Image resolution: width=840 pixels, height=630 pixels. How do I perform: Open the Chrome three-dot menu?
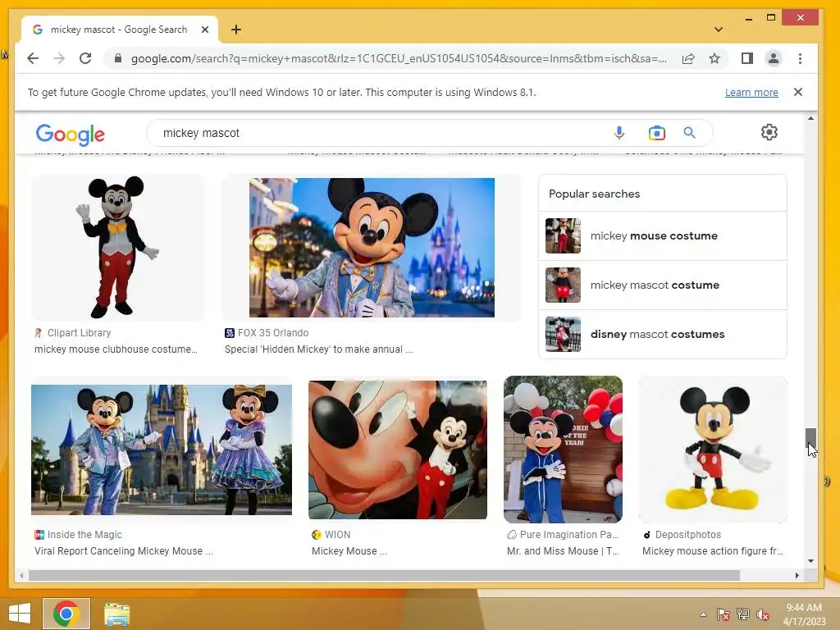pyautogui.click(x=800, y=58)
